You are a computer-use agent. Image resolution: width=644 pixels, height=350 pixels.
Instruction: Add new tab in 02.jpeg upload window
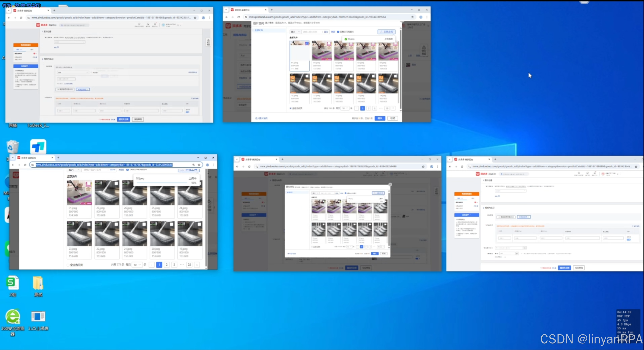click(x=58, y=157)
